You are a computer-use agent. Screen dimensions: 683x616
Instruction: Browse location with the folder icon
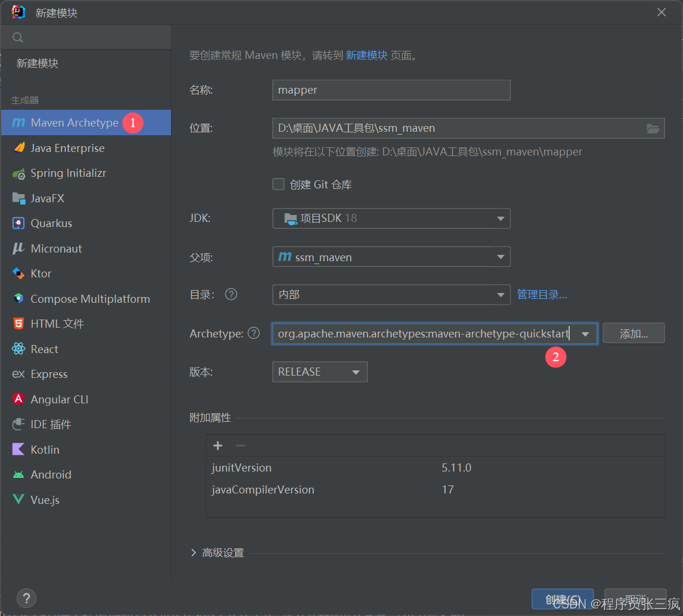(652, 128)
